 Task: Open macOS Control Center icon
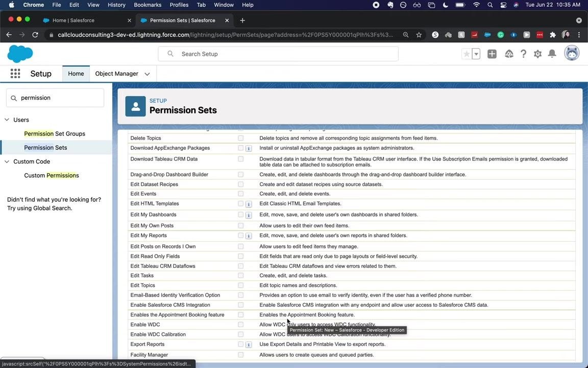coord(503,5)
